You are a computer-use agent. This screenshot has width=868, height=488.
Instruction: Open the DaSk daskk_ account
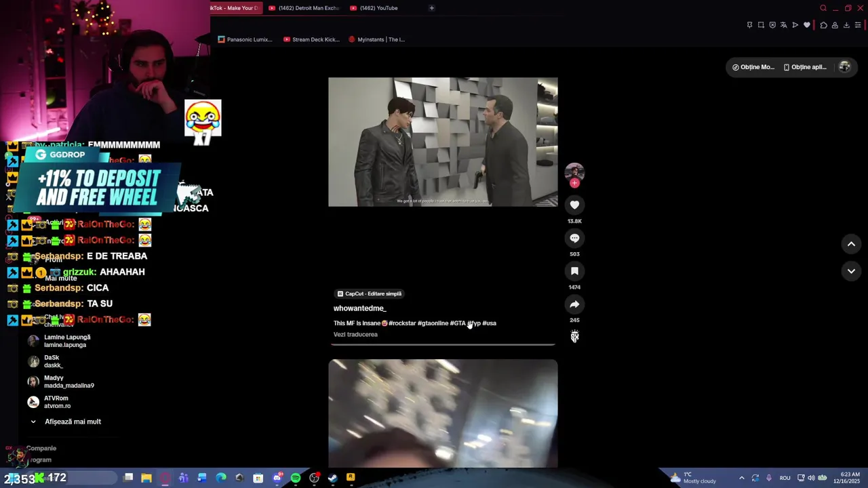46,361
